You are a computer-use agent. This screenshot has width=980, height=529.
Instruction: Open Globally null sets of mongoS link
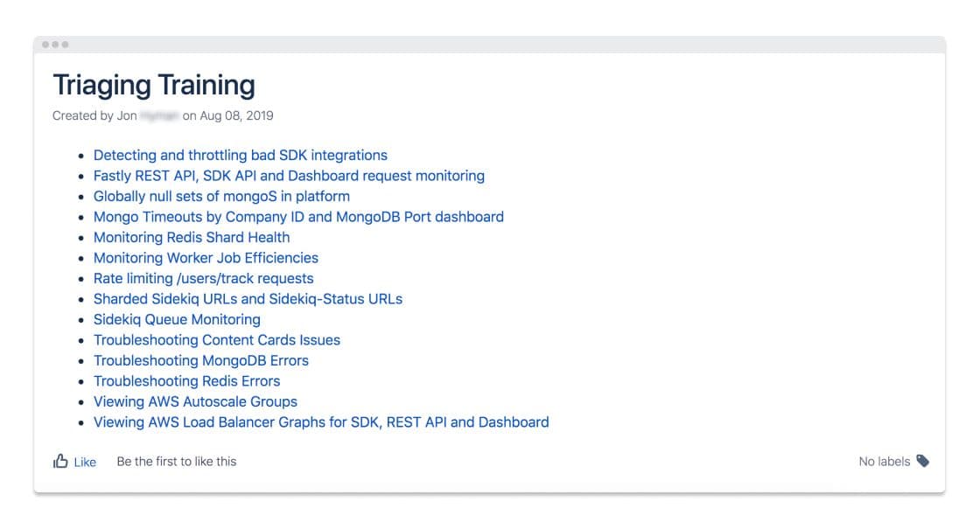[x=221, y=196]
